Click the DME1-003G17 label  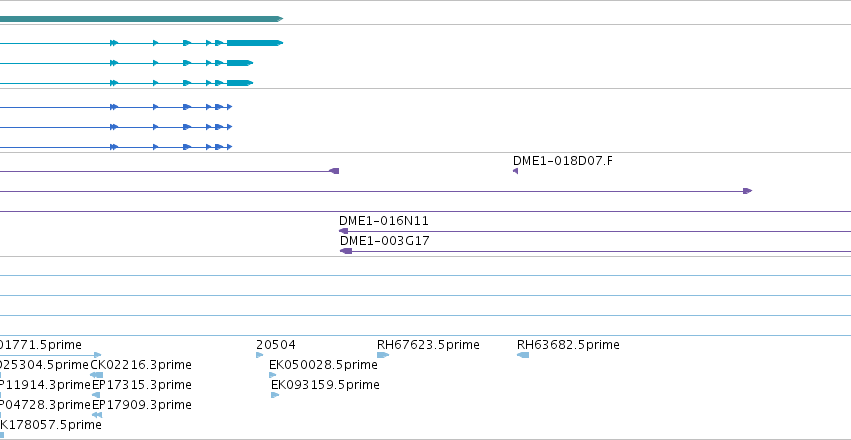coord(385,241)
